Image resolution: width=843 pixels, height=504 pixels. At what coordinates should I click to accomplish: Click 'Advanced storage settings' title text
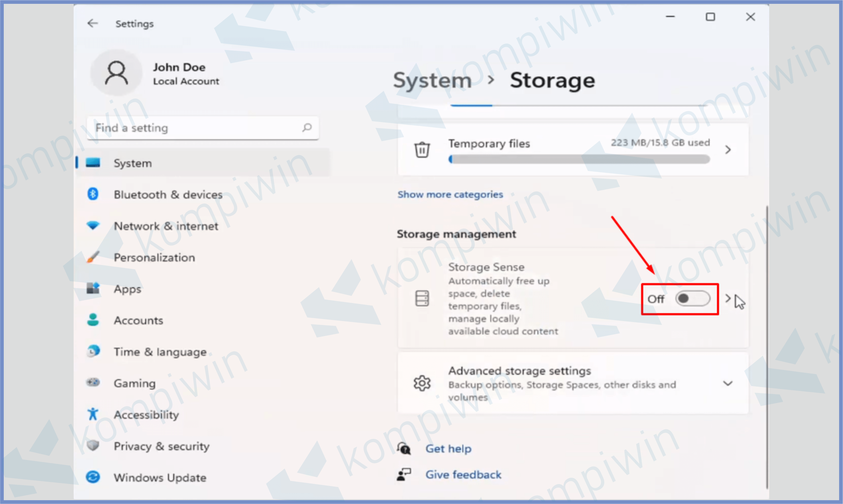point(519,370)
